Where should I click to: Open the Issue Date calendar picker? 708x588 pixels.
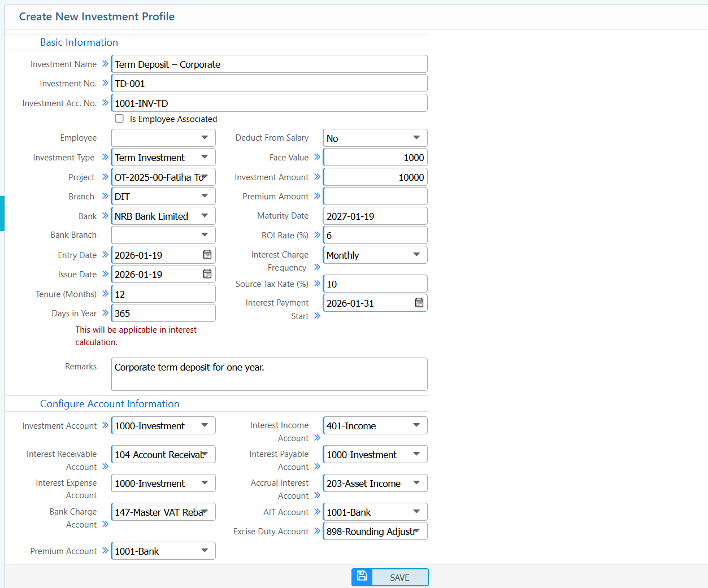click(207, 274)
